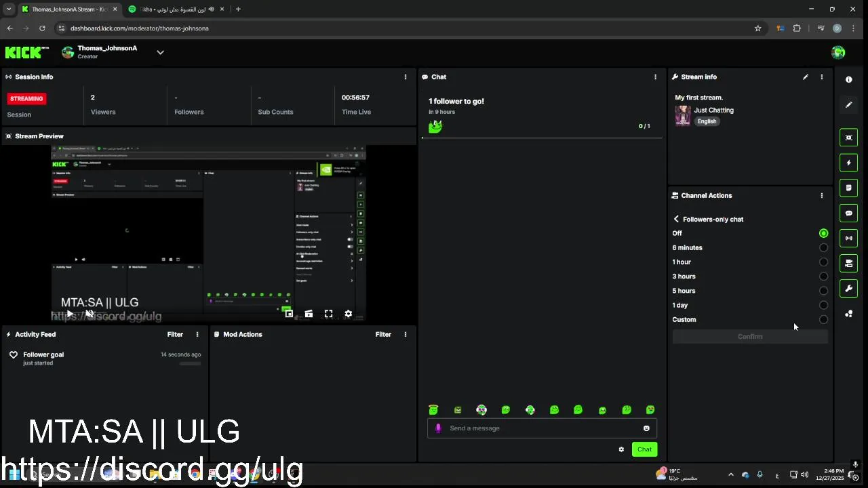Image resolution: width=868 pixels, height=488 pixels.
Task: Open the emoji picker in message box
Action: [x=646, y=428]
